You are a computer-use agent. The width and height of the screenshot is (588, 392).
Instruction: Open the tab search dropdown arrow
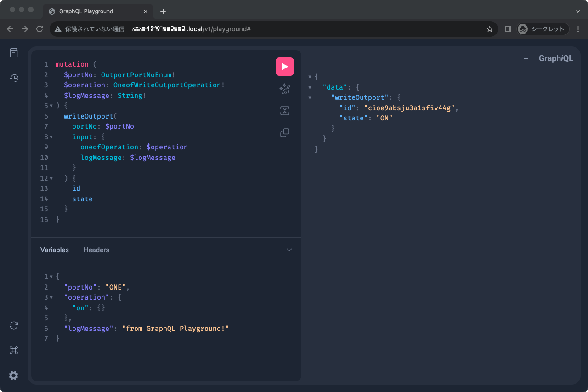578,11
